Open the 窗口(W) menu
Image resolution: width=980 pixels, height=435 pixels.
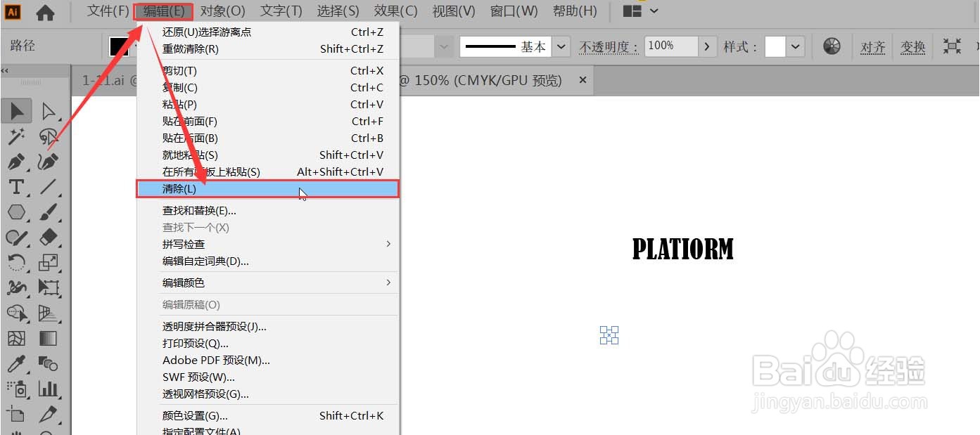coord(514,11)
